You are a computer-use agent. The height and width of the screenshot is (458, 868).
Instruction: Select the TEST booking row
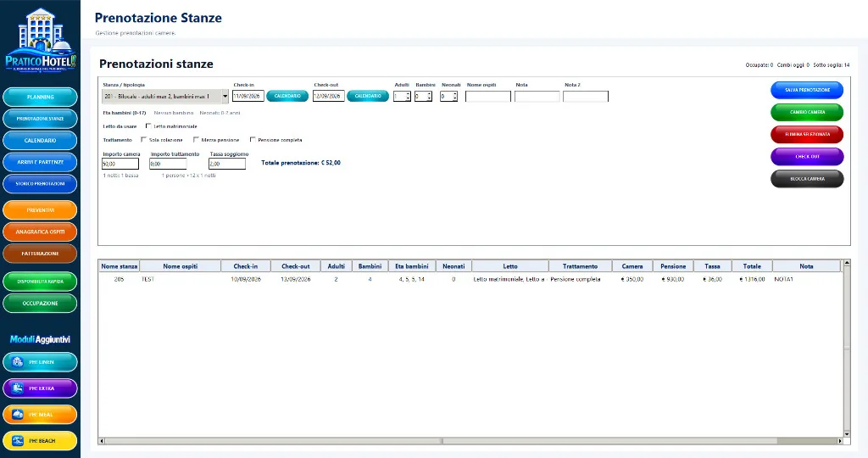tap(470, 279)
